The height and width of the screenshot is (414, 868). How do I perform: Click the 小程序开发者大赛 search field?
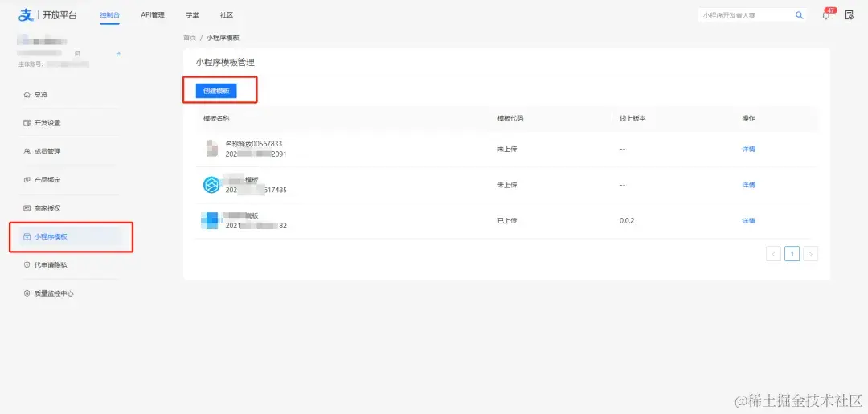[x=746, y=15]
